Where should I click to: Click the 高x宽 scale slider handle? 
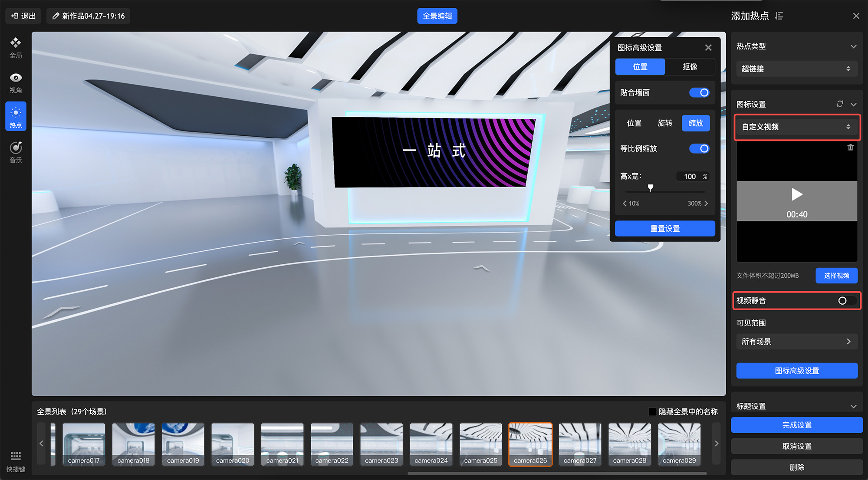coord(650,188)
